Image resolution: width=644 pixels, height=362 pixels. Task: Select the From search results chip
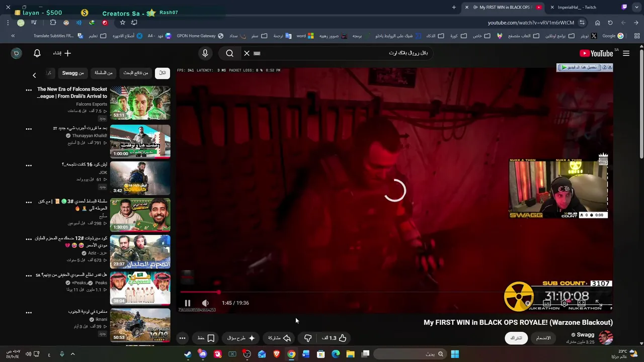136,73
